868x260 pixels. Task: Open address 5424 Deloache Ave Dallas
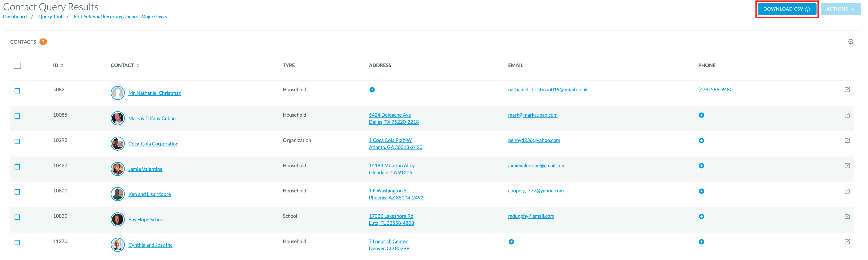(x=394, y=119)
